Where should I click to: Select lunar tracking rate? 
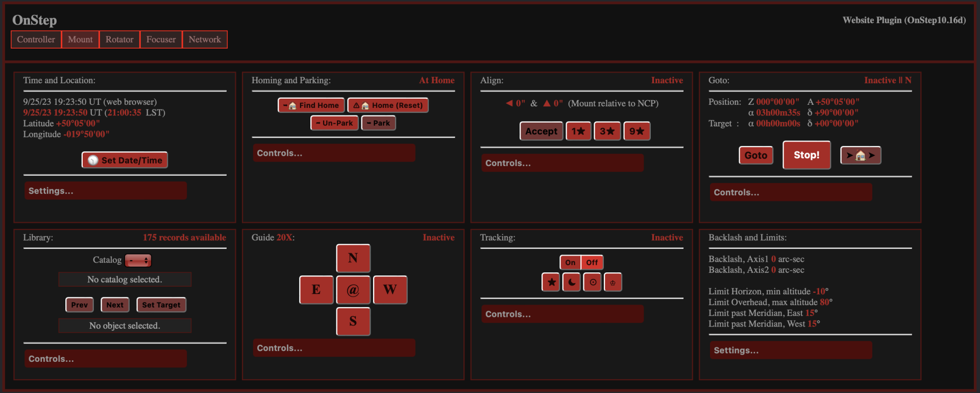click(x=572, y=282)
